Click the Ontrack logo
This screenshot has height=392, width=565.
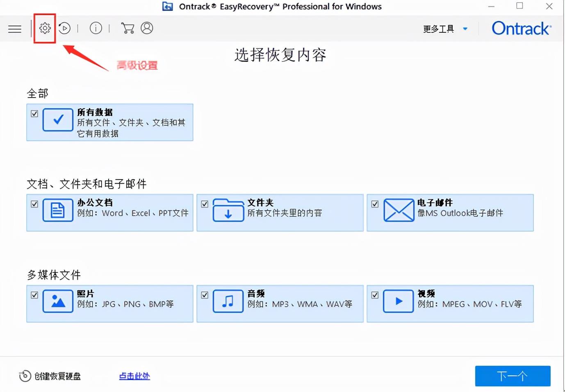click(x=521, y=28)
